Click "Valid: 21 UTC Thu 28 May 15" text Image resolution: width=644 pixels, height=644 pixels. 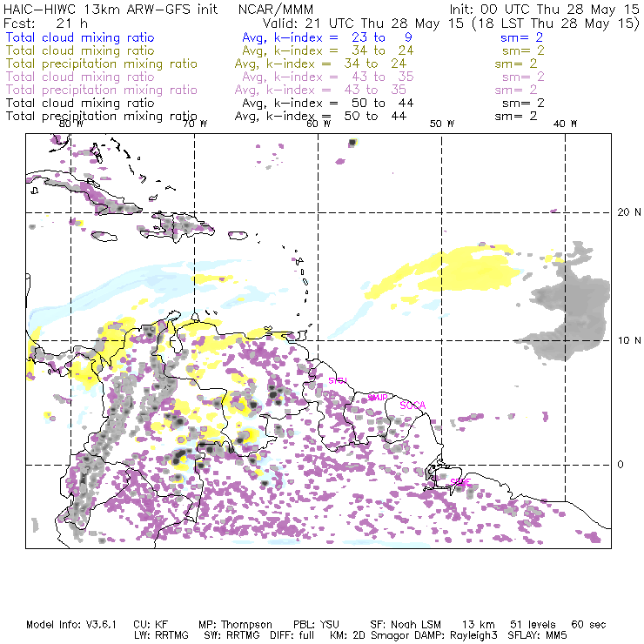tap(363, 23)
